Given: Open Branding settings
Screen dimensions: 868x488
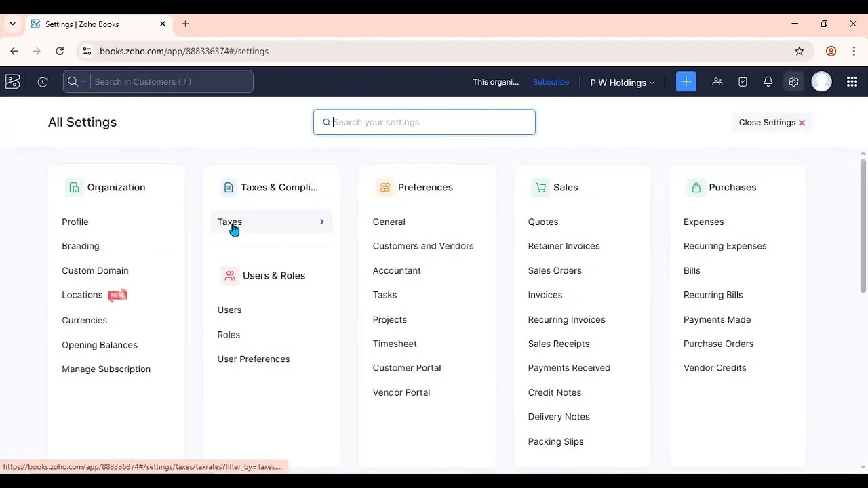Looking at the screenshot, I should [81, 246].
